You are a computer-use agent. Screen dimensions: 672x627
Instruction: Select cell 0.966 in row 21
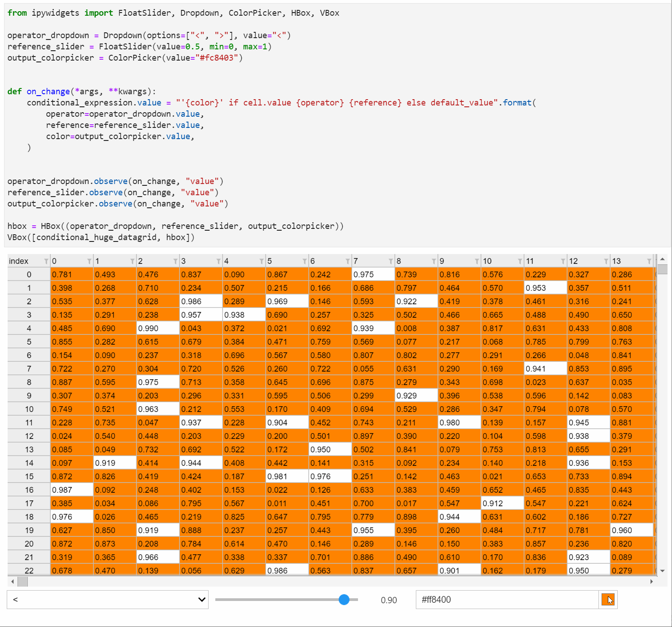158,557
